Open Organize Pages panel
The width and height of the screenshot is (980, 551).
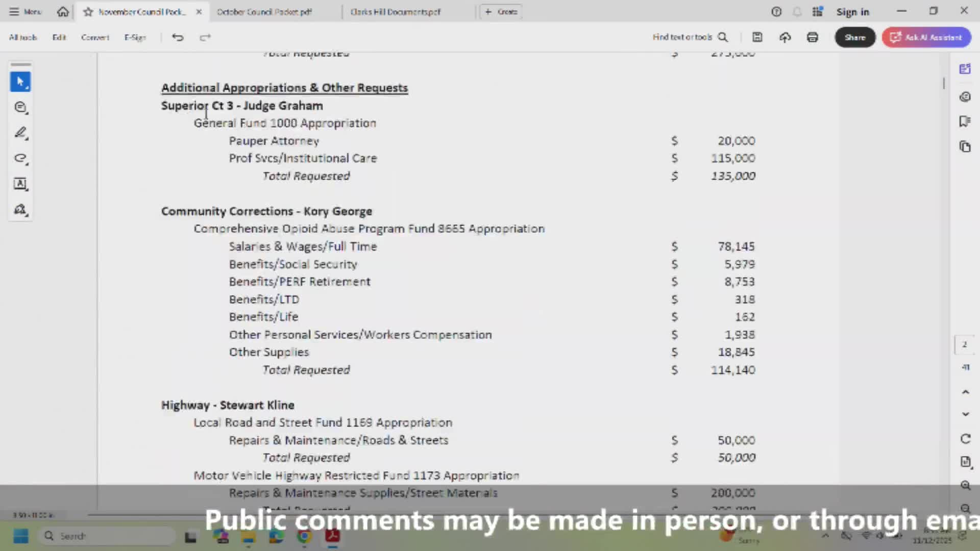coord(965,146)
